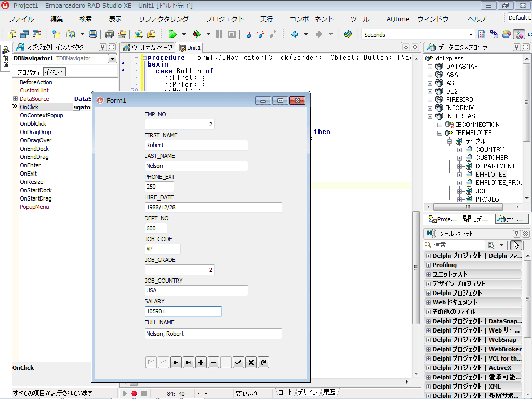Viewport: 532px width, 399px height.
Task: Move to next record in Form1 navigator
Action: (x=176, y=362)
